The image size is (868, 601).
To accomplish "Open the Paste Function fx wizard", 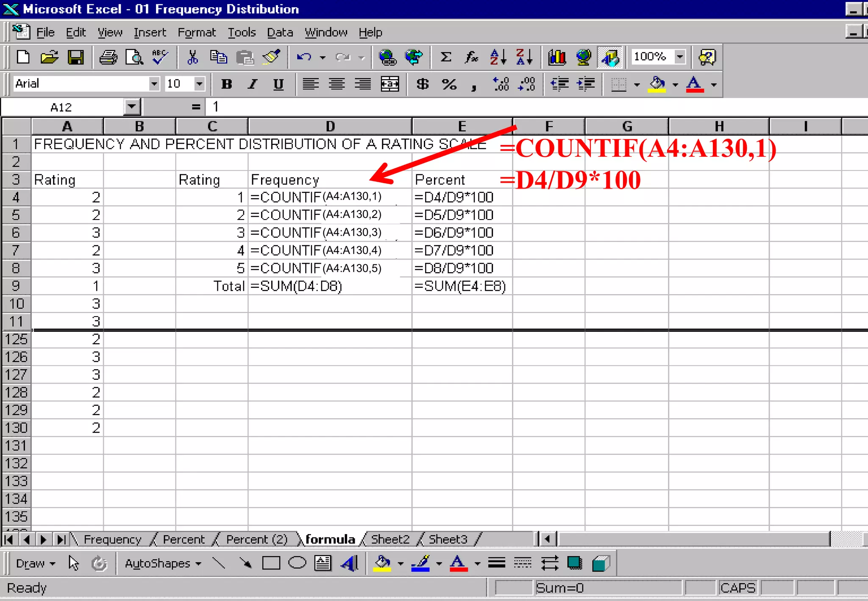I will pyautogui.click(x=471, y=57).
